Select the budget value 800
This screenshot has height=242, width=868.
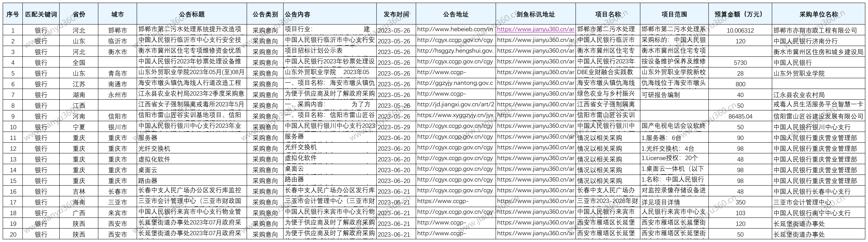click(740, 84)
